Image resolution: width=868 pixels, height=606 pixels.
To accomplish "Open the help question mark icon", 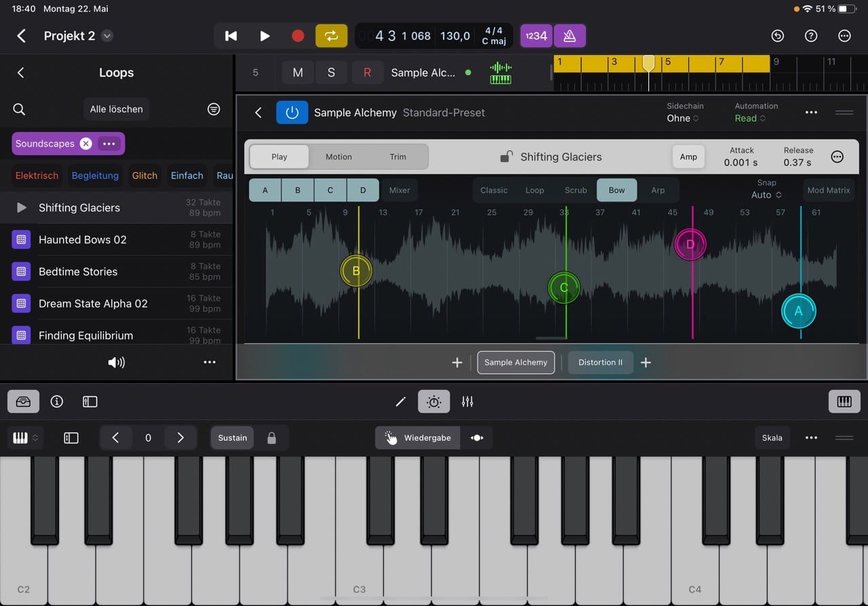I will click(811, 36).
